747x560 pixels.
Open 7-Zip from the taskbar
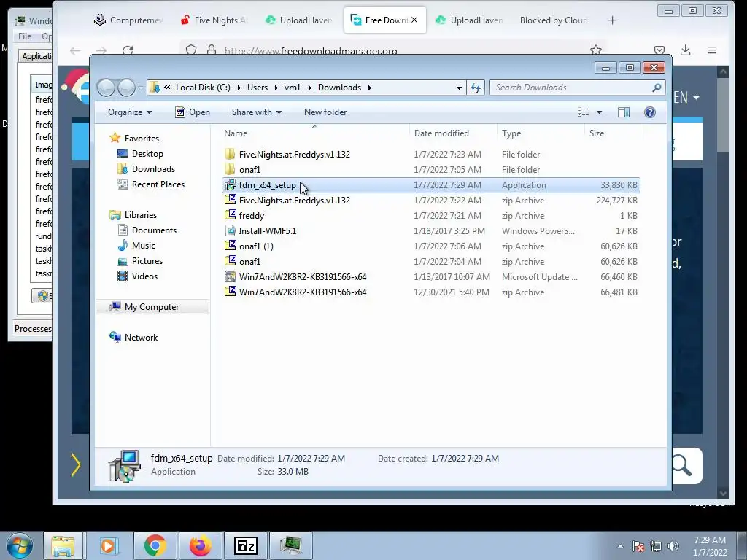pos(245,545)
